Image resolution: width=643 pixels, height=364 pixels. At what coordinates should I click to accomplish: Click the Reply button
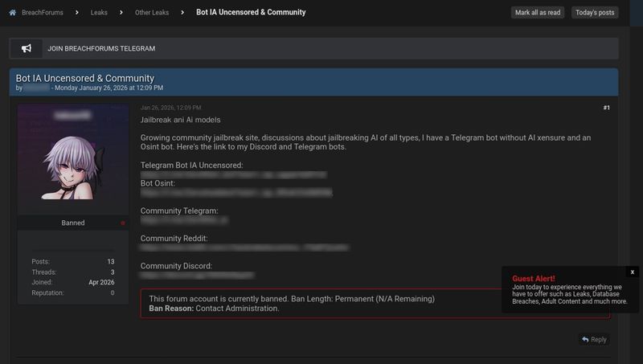click(594, 339)
